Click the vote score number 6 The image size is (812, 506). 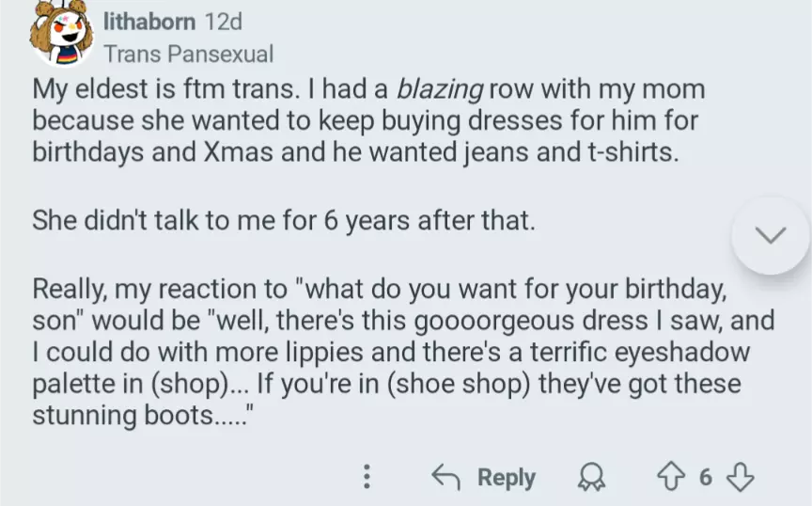pos(706,478)
